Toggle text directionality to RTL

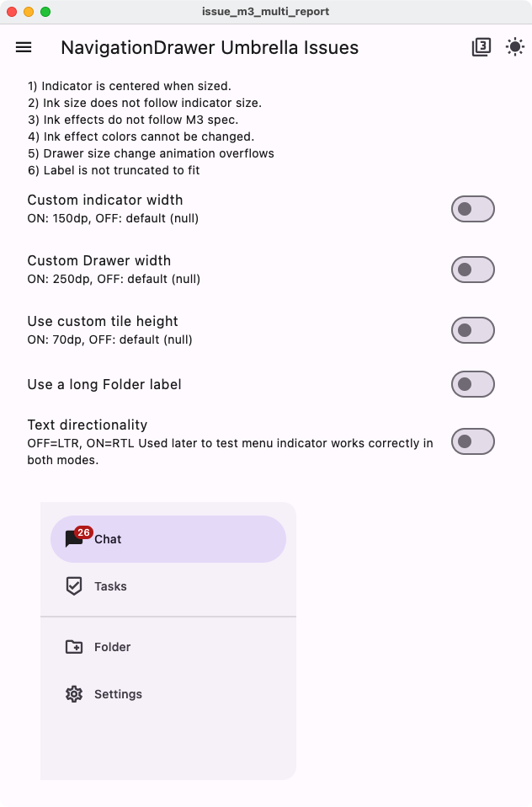472,440
